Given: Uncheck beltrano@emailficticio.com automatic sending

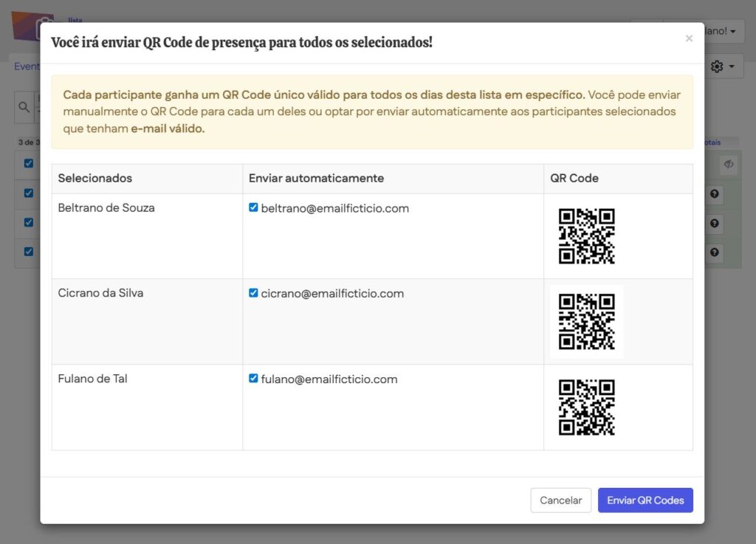Looking at the screenshot, I should tap(253, 208).
